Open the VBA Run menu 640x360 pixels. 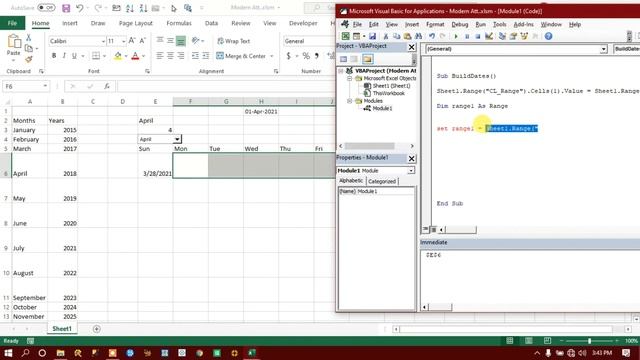pyautogui.click(x=480, y=24)
